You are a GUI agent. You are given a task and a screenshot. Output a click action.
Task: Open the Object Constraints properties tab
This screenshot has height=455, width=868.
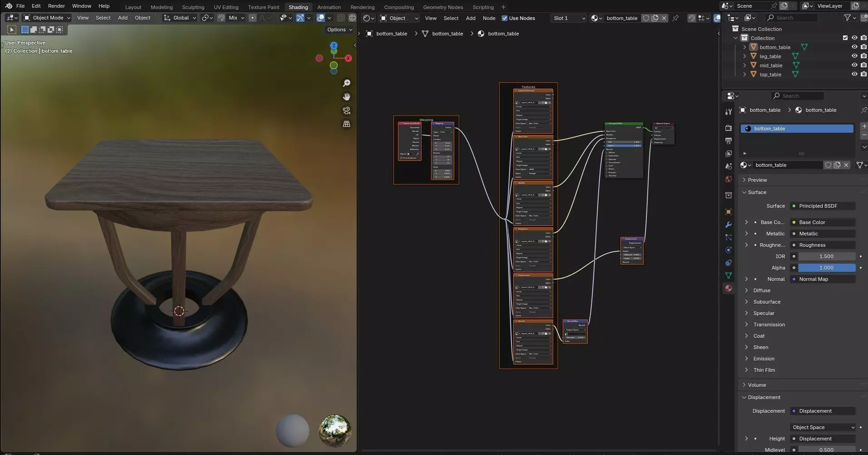tap(729, 263)
